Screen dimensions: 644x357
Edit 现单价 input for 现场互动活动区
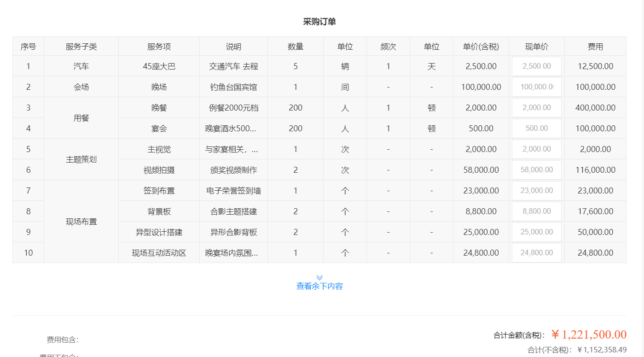pos(536,253)
